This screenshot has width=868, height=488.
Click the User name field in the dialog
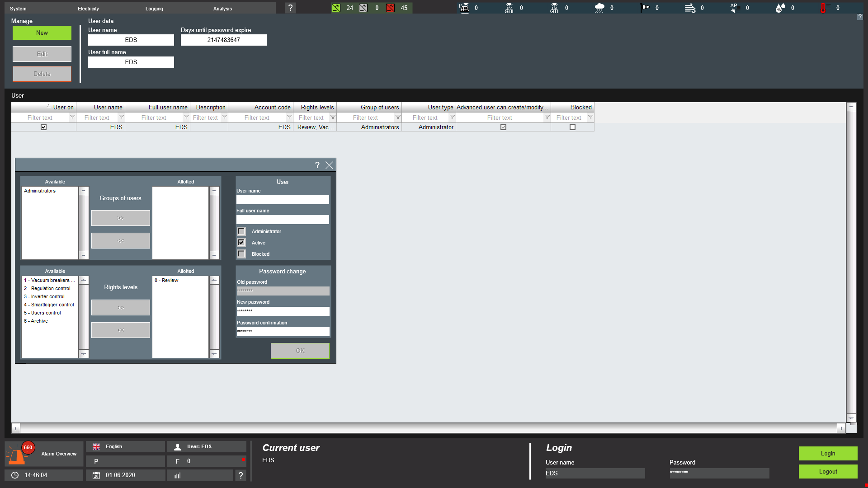click(x=283, y=200)
